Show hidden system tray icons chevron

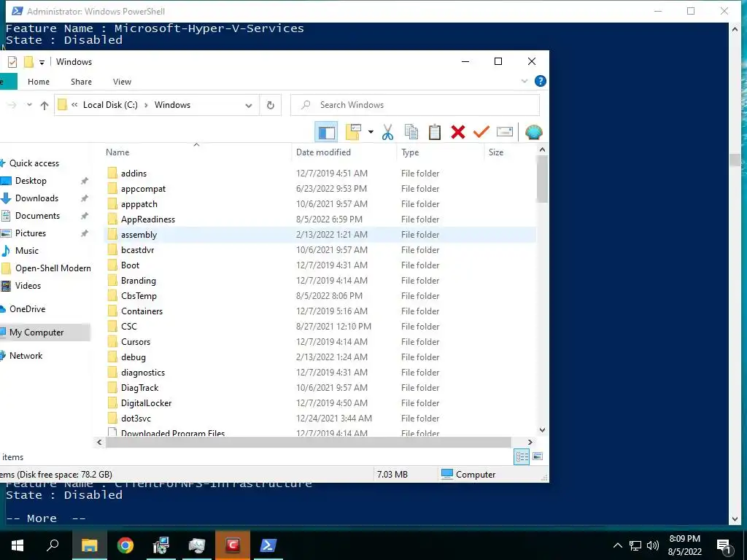pos(617,545)
